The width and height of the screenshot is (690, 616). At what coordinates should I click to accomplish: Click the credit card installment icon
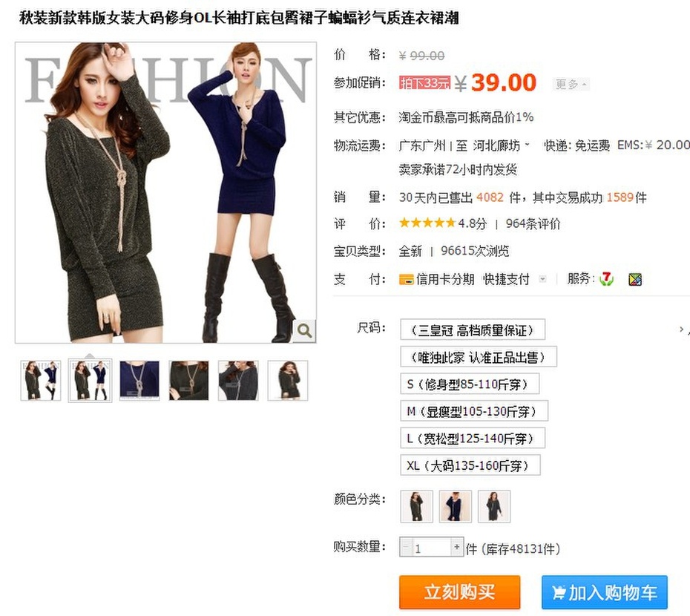[406, 280]
